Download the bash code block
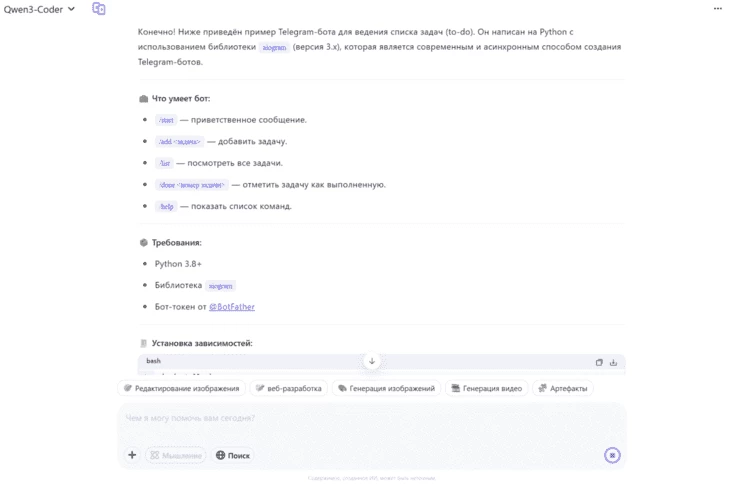Screen dimensions: 730x484 (613, 362)
